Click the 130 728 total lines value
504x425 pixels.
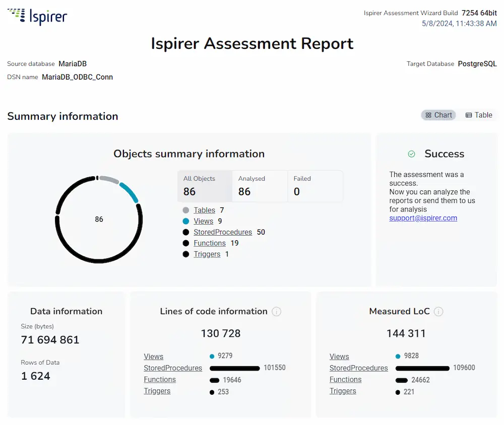tap(221, 333)
